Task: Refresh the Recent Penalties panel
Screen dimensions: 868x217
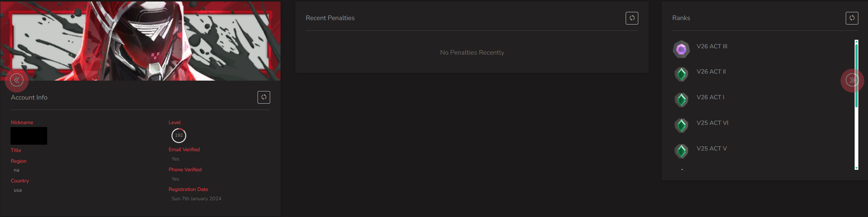Action: (632, 18)
